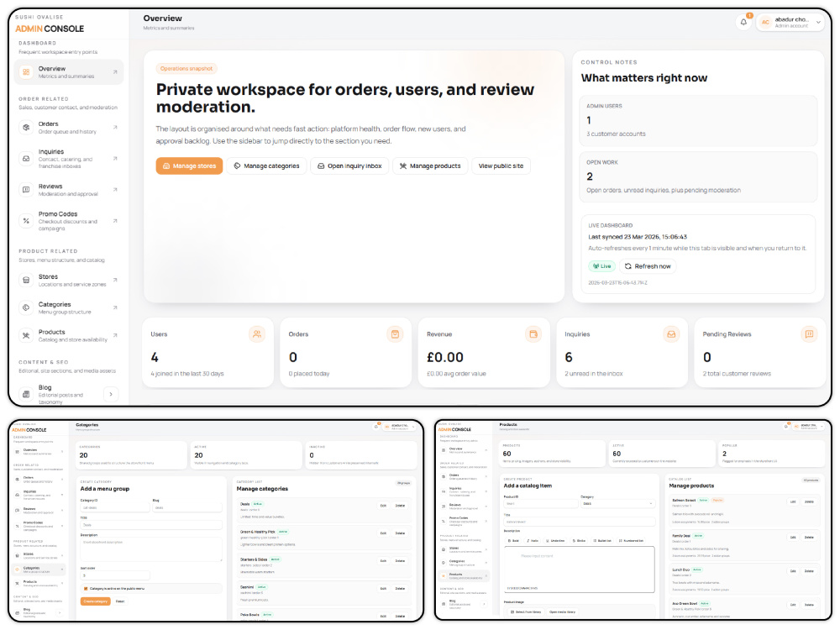Click the Revenue card wallet icon
Image resolution: width=840 pixels, height=630 pixels.
coord(533,334)
